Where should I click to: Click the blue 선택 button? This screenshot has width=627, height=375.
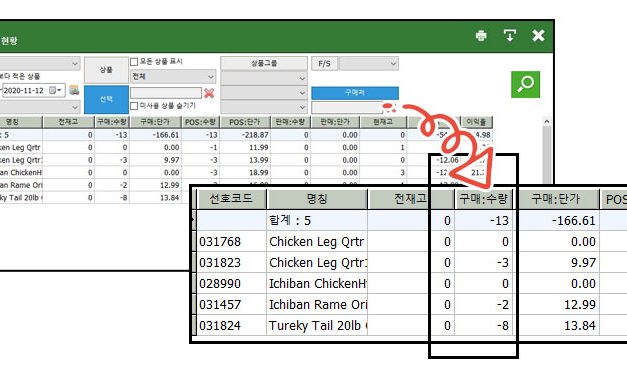pos(106,99)
